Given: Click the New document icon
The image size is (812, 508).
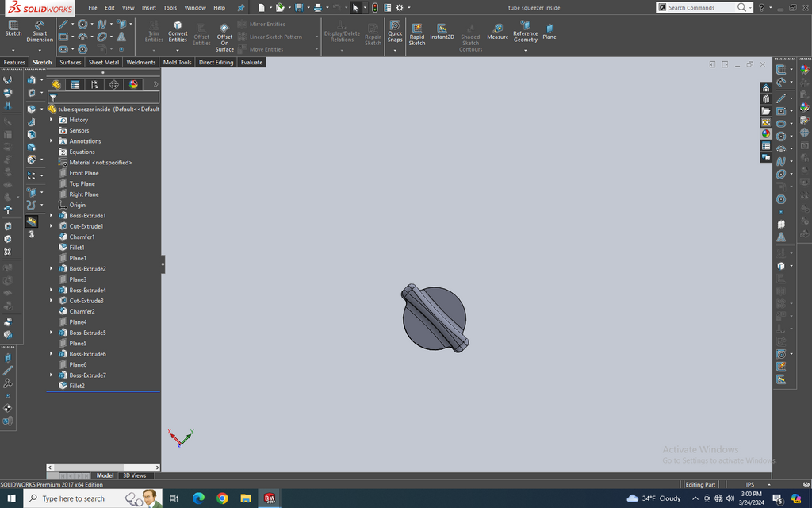Looking at the screenshot, I should tap(262, 8).
